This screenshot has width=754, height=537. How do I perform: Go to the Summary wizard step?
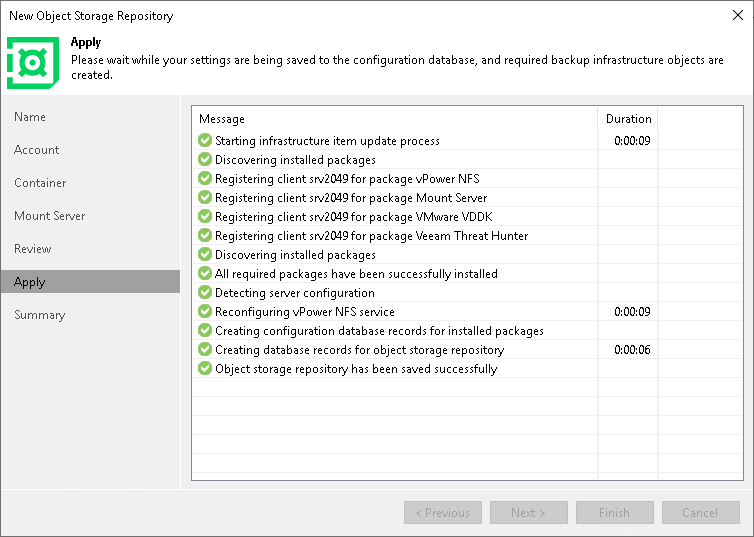click(39, 315)
